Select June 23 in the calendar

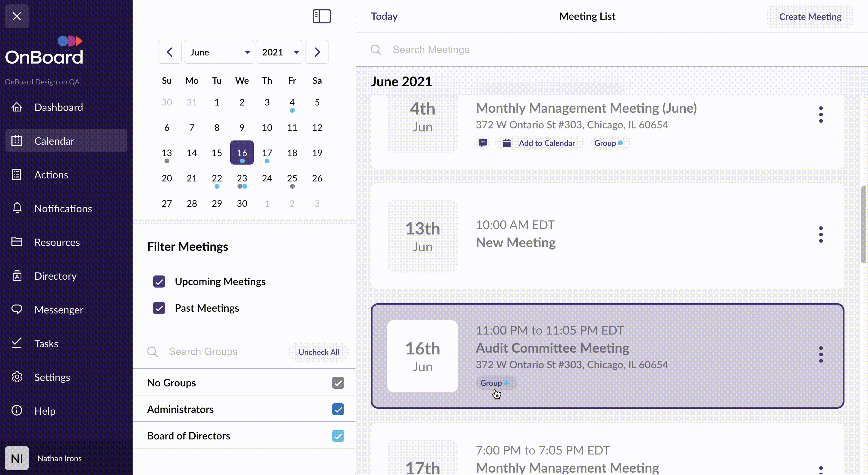(x=242, y=178)
